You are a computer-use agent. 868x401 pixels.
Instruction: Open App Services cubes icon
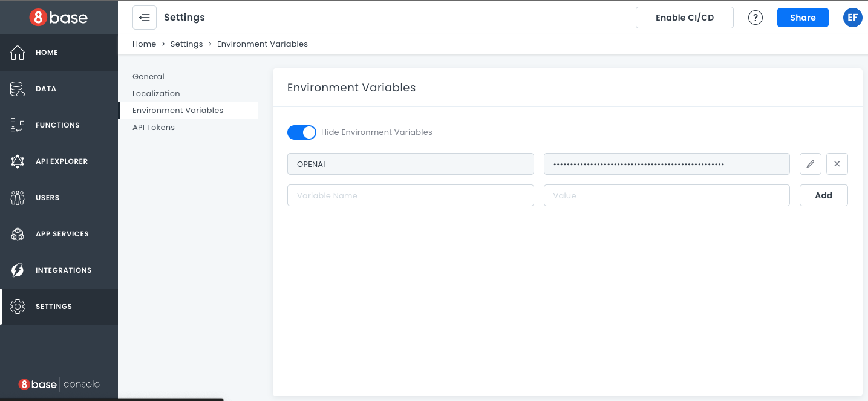pyautogui.click(x=18, y=234)
